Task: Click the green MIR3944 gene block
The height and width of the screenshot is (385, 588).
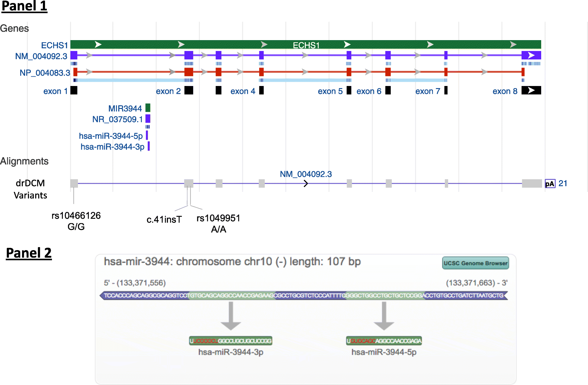Action: (x=148, y=108)
